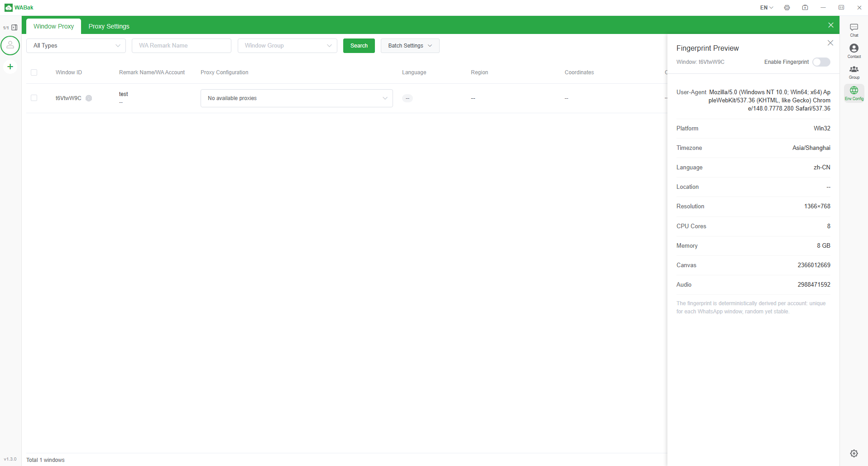Click the Asia/Shanghai timezone value
This screenshot has width=868, height=466.
click(811, 148)
